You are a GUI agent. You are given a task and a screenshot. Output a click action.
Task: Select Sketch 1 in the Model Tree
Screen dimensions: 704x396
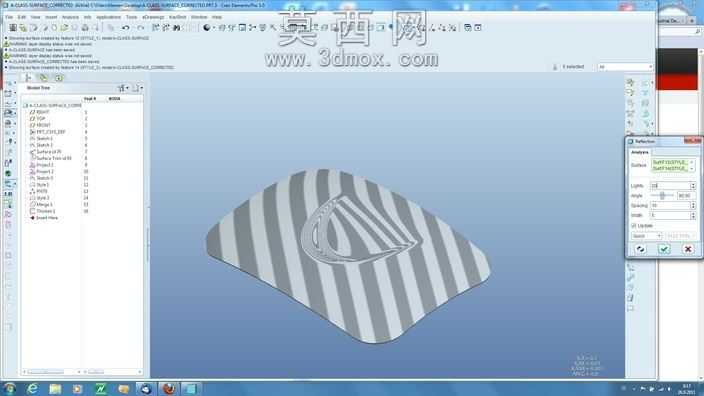(x=44, y=139)
